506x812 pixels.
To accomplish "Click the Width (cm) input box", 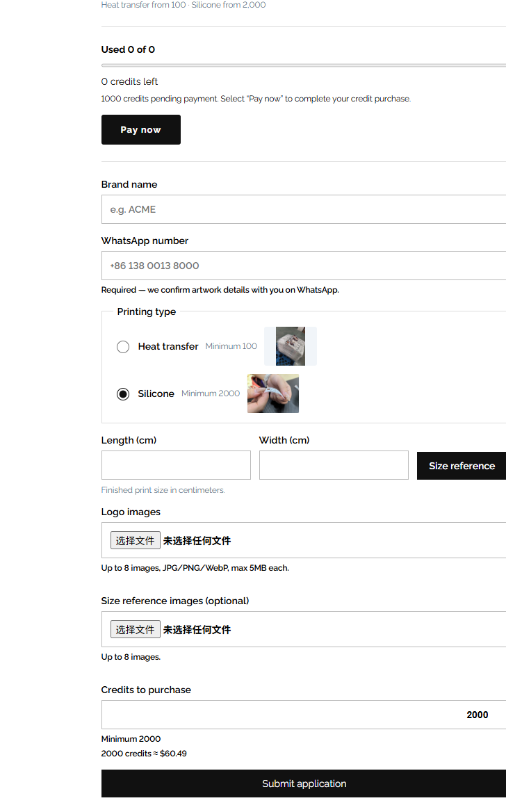I will (334, 465).
